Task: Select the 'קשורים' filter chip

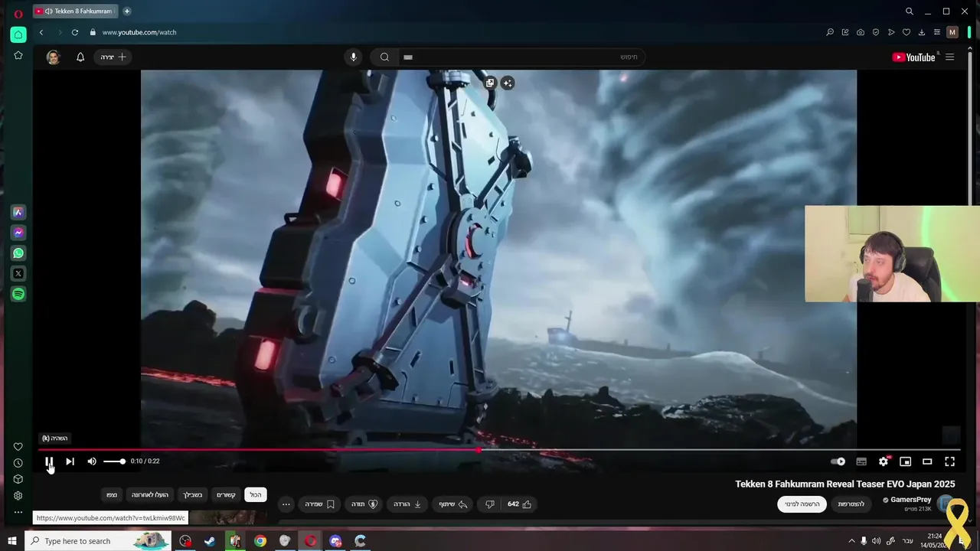Action: 226,495
